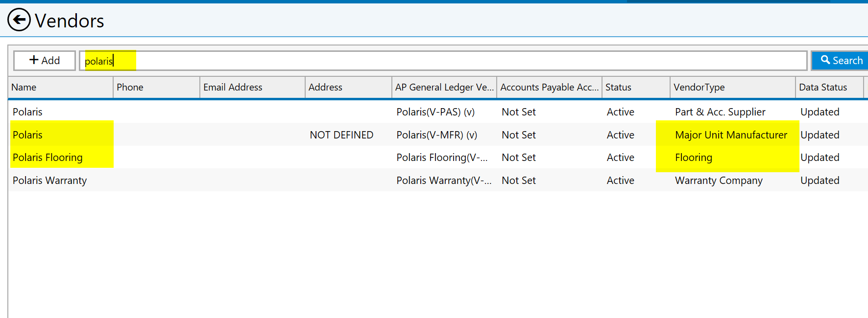Viewport: 868px width, 318px height.
Task: Click the Polaris Flooring(V-... ledger cell
Action: point(442,158)
